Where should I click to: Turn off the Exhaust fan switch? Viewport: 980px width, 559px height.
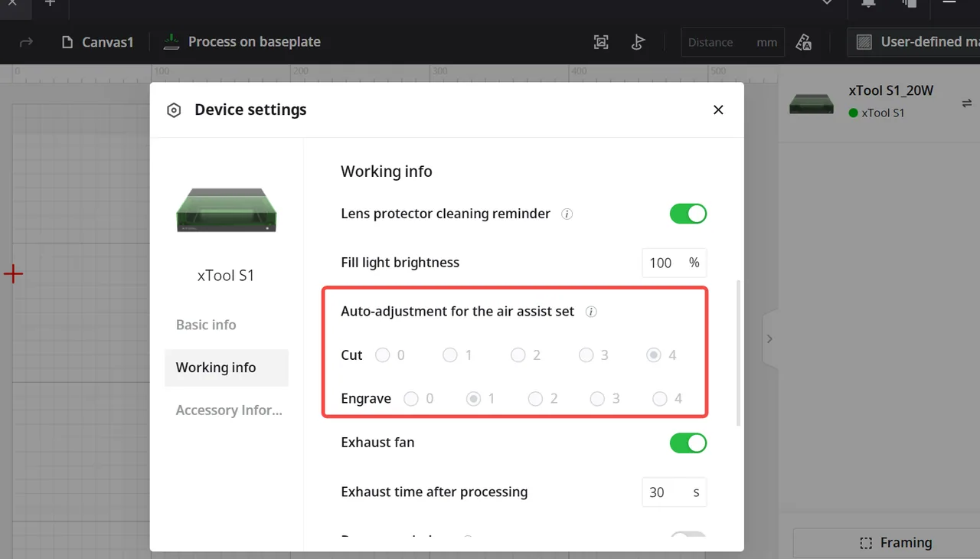point(688,443)
